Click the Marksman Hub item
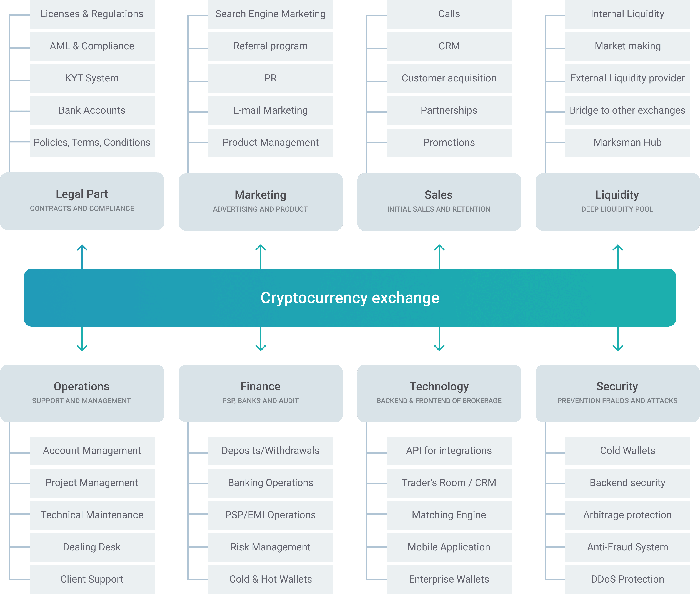This screenshot has height=594, width=700. 628,143
